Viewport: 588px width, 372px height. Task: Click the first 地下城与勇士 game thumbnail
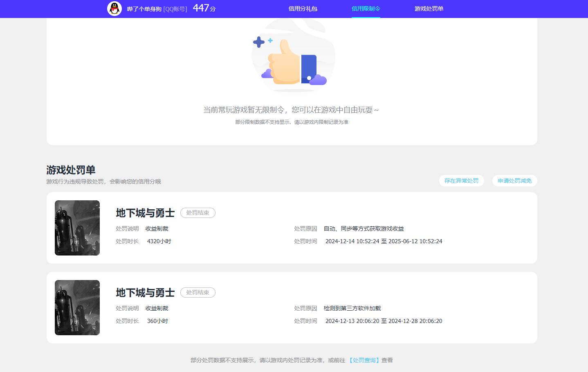click(x=77, y=228)
